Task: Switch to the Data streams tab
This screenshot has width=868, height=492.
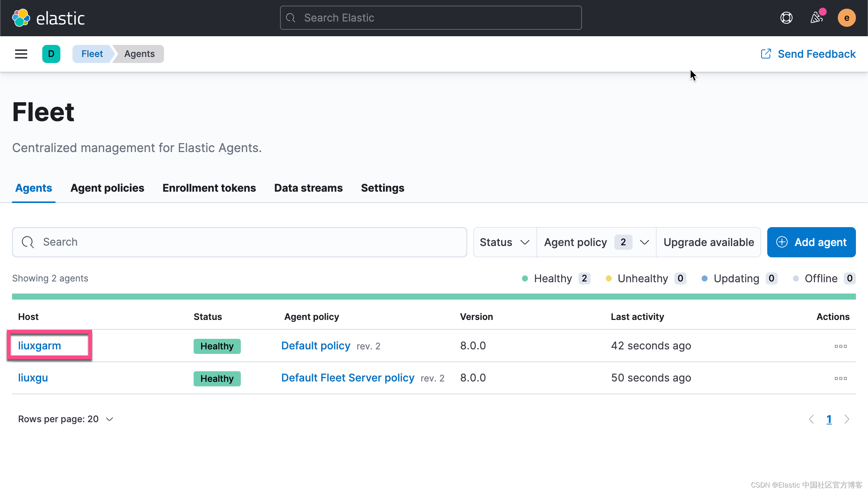Action: click(x=308, y=188)
